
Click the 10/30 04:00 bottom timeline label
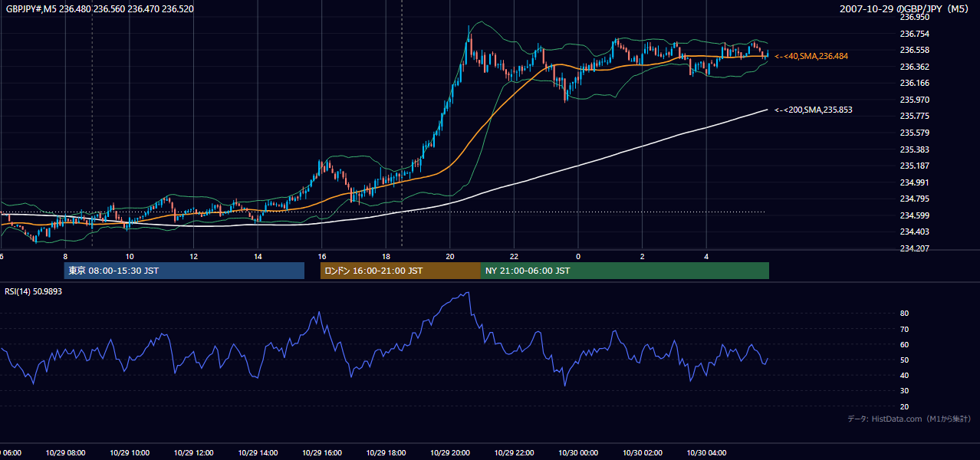(706, 453)
